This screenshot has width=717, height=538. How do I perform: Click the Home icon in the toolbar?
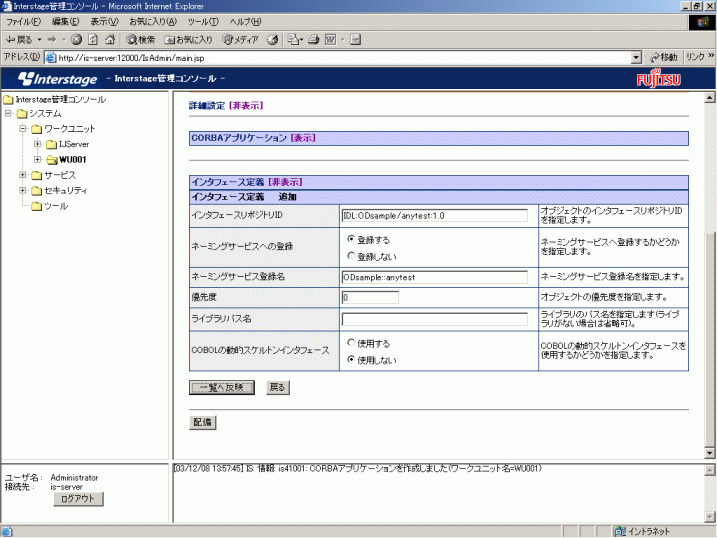click(110, 40)
